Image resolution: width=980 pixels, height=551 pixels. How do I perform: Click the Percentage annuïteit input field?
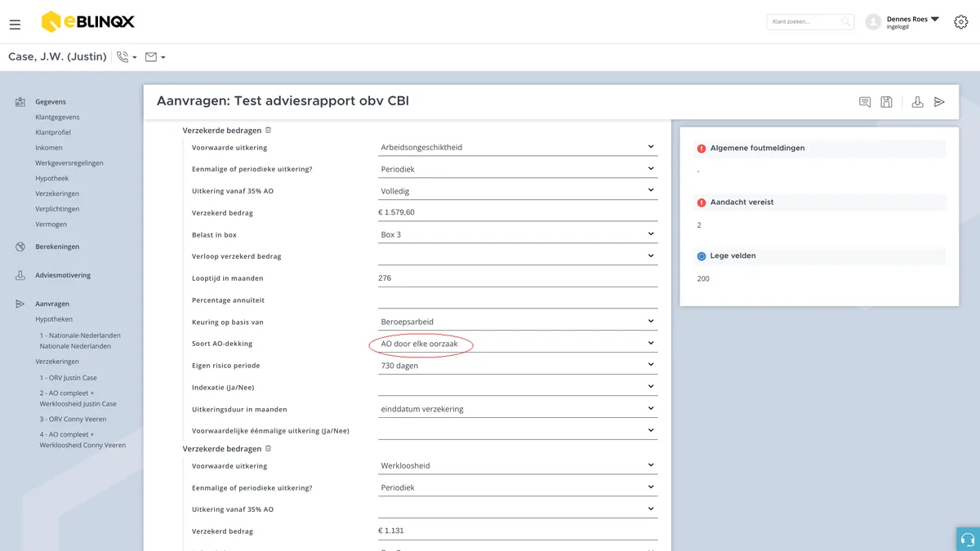point(518,300)
